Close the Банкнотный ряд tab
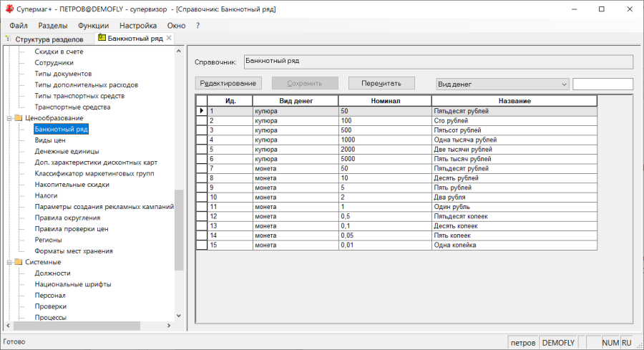This screenshot has height=350, width=644. pos(169,38)
